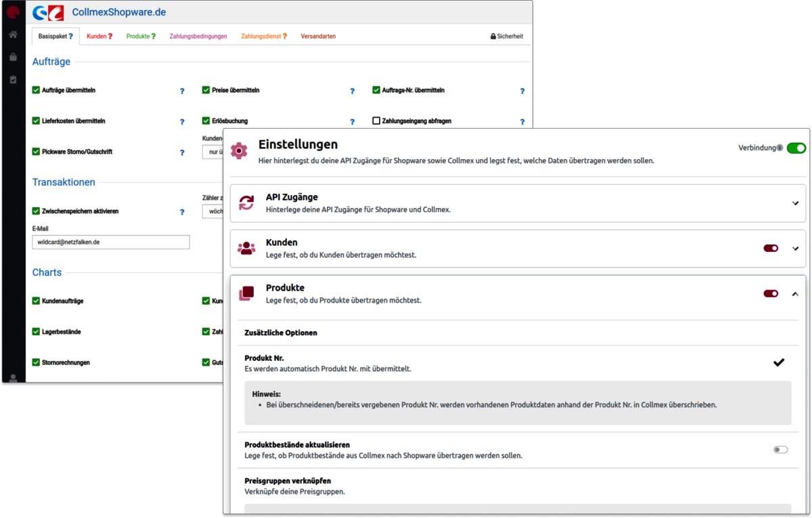Screen dimensions: 812x518
Task: Click the gear icon beside Einstellungen
Action: (239, 150)
